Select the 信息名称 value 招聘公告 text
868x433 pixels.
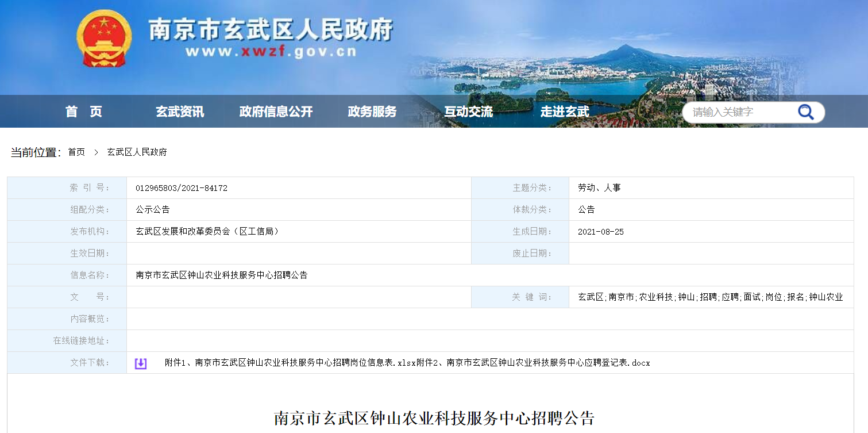coord(222,275)
